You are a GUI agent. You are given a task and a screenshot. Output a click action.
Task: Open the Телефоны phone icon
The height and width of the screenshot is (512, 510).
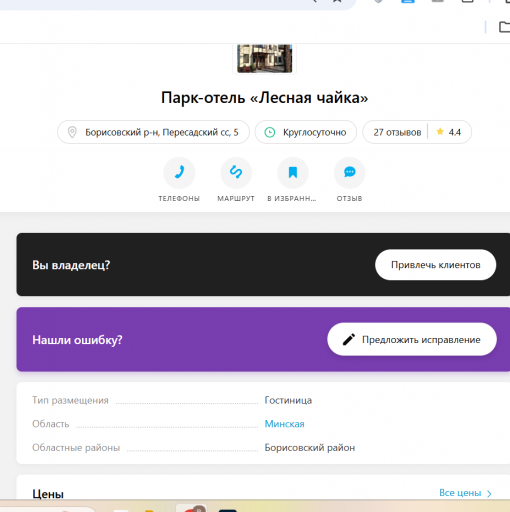[179, 172]
